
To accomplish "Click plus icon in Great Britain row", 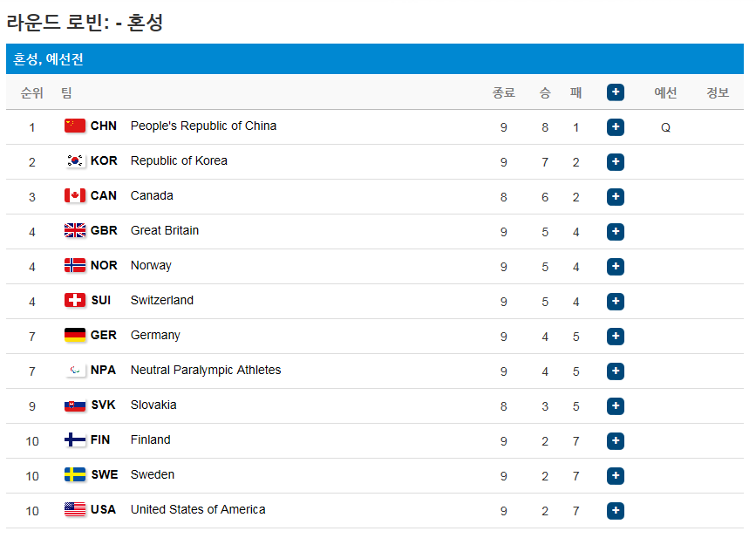I will coord(616,231).
